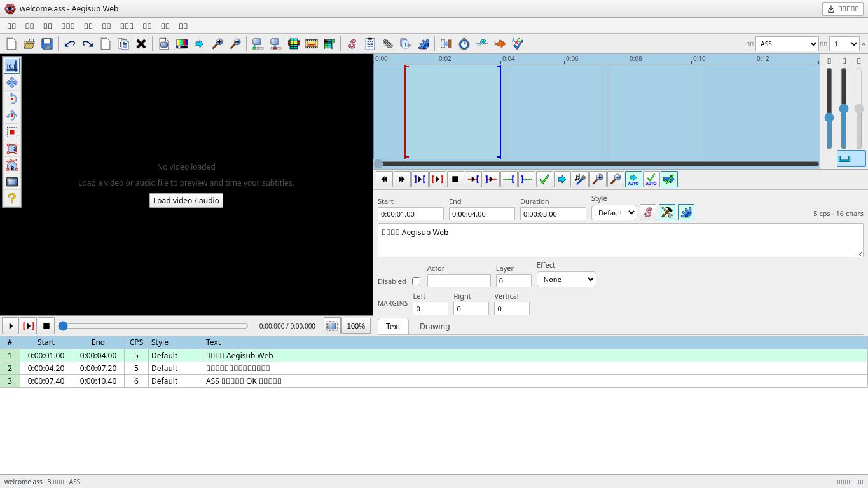Select the vector clip tool
Image resolution: width=868 pixels, height=488 pixels.
click(11, 165)
